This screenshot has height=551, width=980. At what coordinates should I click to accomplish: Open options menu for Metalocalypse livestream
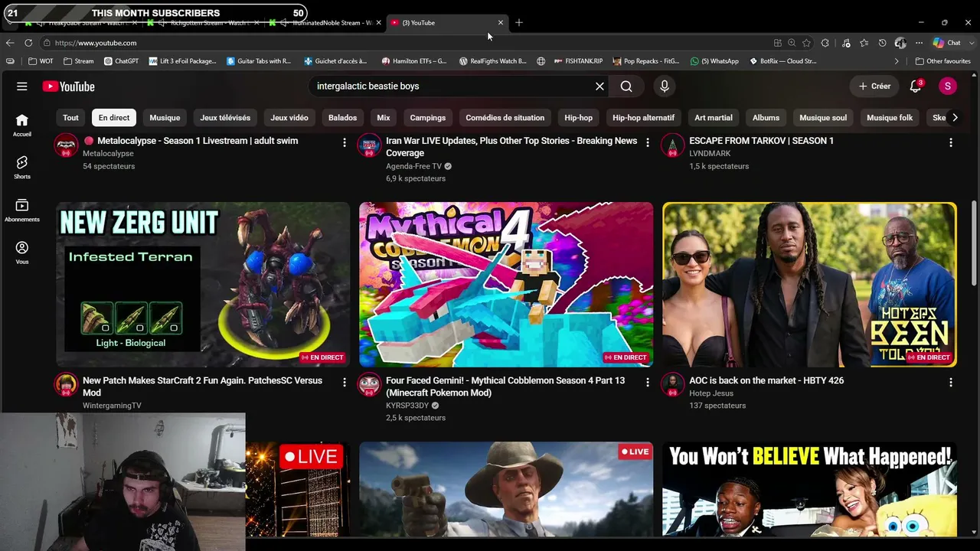pyautogui.click(x=345, y=142)
